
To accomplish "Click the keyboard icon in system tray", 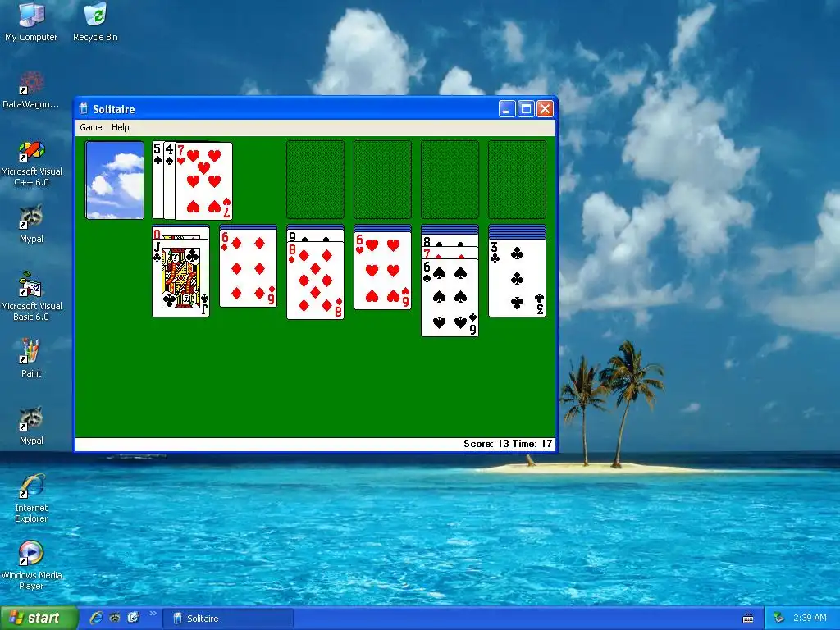I will click(x=748, y=619).
